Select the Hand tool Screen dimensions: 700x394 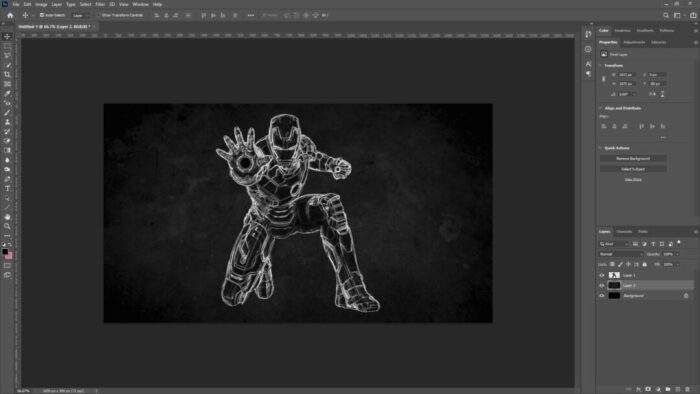[x=7, y=217]
